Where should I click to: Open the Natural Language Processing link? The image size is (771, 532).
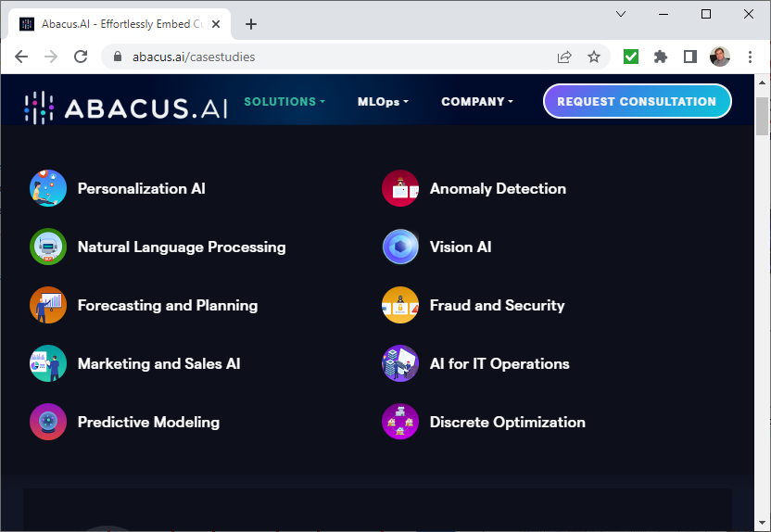[x=182, y=247]
